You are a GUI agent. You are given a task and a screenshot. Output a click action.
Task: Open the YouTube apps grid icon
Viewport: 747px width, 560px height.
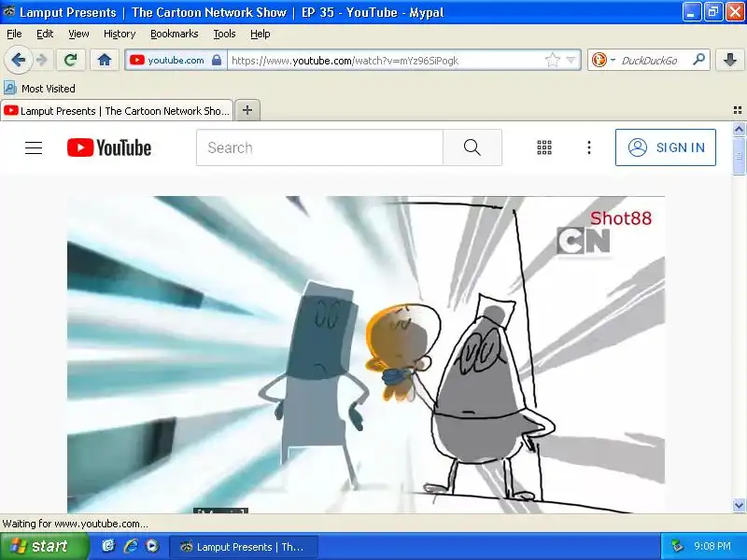click(544, 147)
